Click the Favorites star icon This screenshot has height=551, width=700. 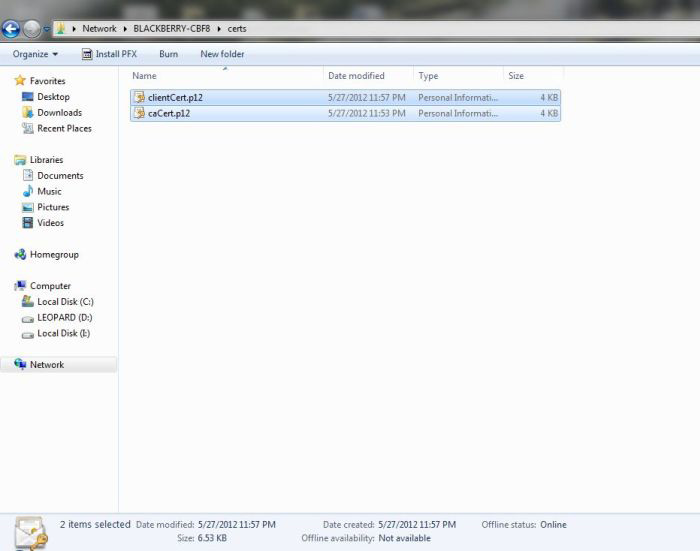click(20, 80)
